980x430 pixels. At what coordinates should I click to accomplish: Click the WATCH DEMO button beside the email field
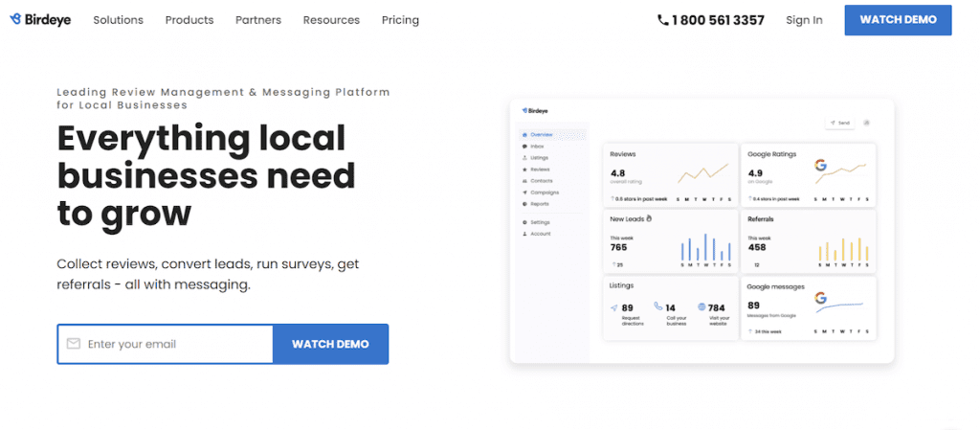(330, 344)
